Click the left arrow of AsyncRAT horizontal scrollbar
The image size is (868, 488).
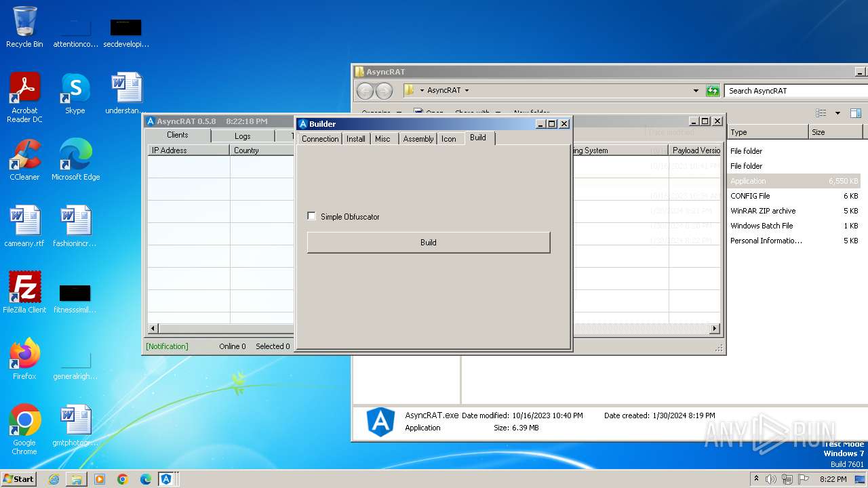pos(153,329)
